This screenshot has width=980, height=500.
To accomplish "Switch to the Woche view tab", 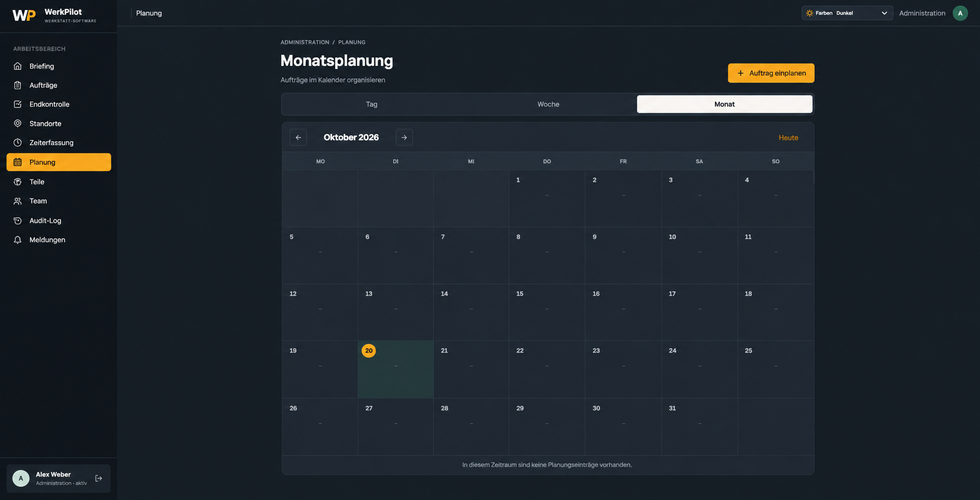I will 548,104.
